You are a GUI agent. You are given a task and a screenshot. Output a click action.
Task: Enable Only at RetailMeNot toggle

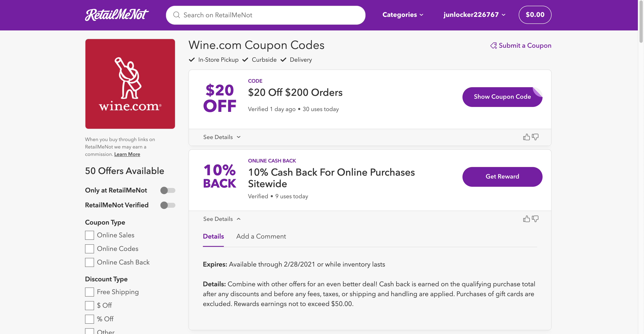168,190
